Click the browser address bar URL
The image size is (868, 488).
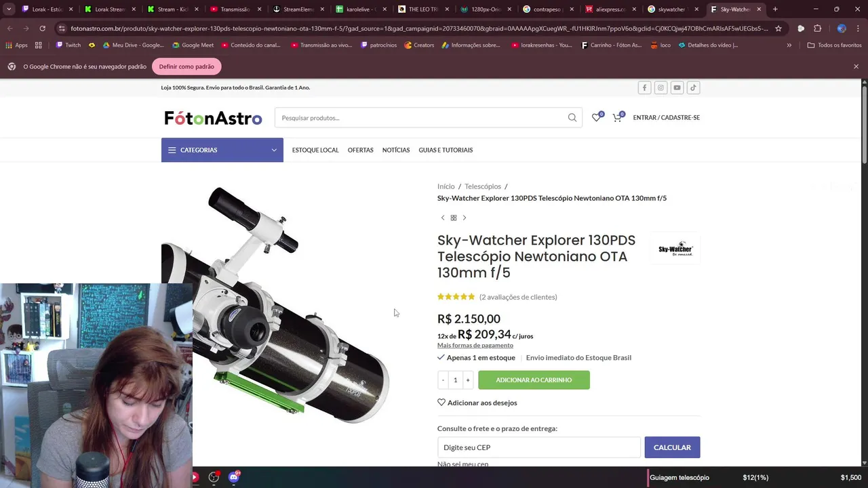419,28
